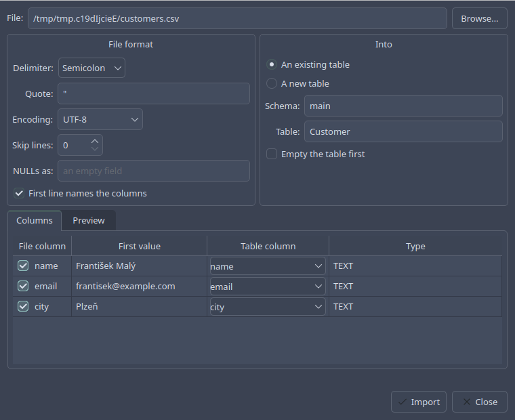Open the Delimiter Semicolon dropdown
The image size is (515, 420).
click(x=91, y=68)
